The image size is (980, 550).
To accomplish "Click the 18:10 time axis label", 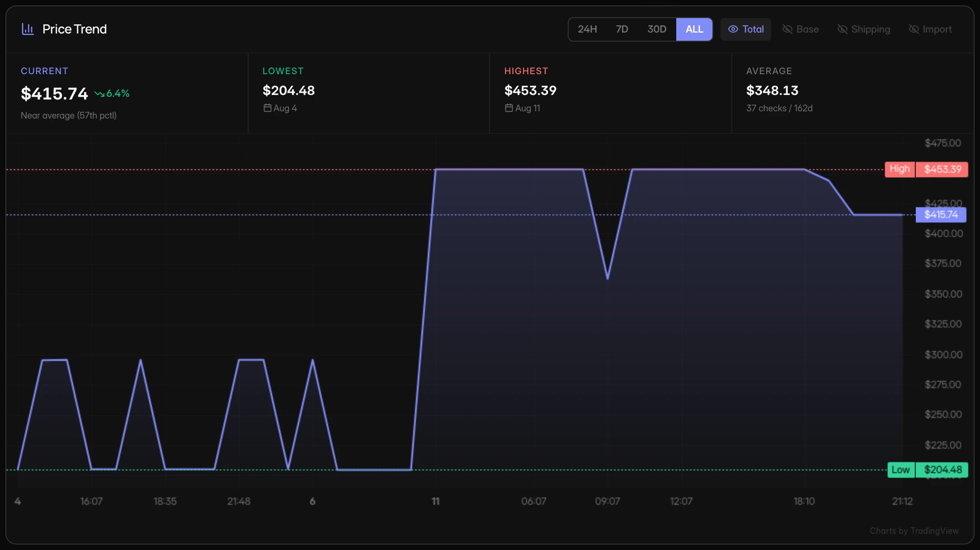I will pyautogui.click(x=804, y=501).
